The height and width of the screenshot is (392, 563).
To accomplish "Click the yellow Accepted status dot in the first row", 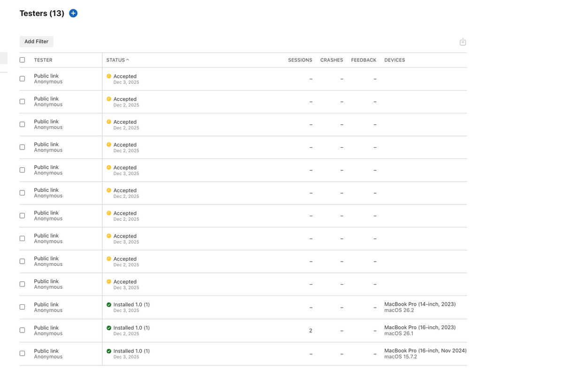I will [x=109, y=76].
